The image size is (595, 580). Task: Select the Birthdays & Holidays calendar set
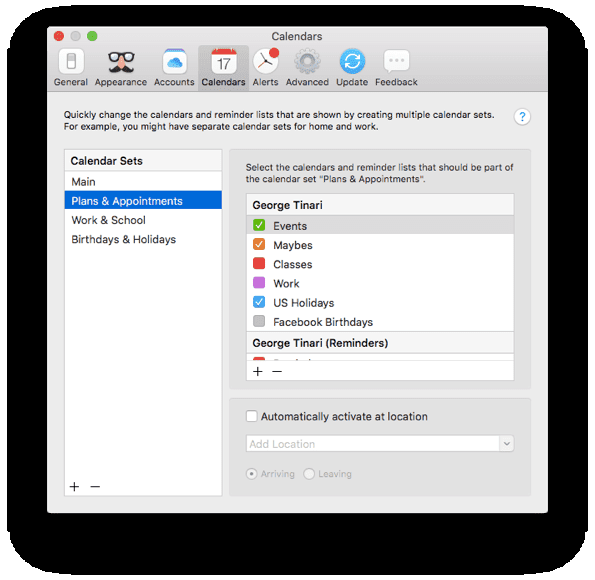143,240
